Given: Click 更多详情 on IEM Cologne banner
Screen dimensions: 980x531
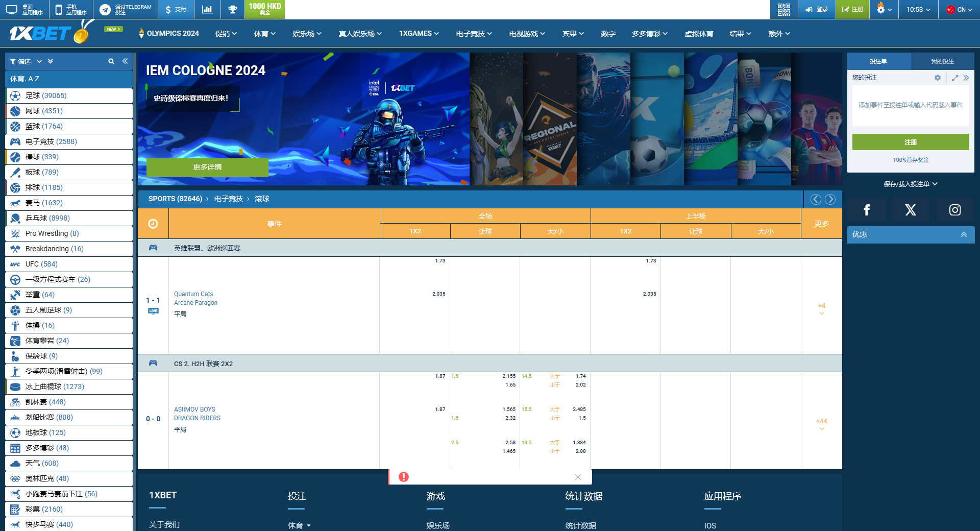Looking at the screenshot, I should (x=207, y=167).
